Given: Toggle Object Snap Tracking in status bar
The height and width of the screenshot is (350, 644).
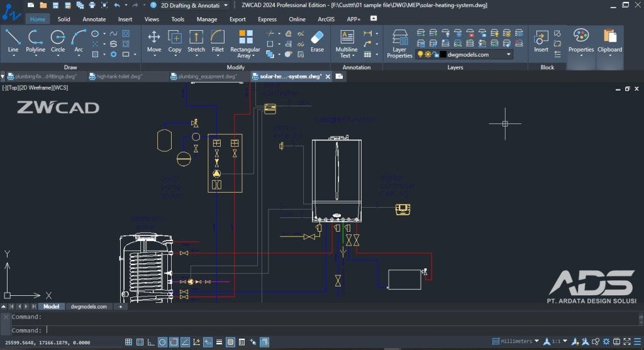Looking at the screenshot, I should coord(186,342).
